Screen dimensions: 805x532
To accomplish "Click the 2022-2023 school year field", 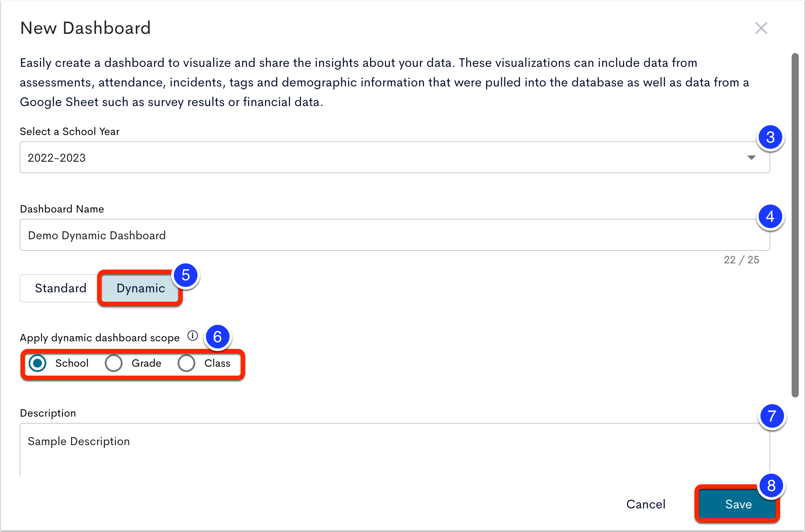I will coord(395,157).
